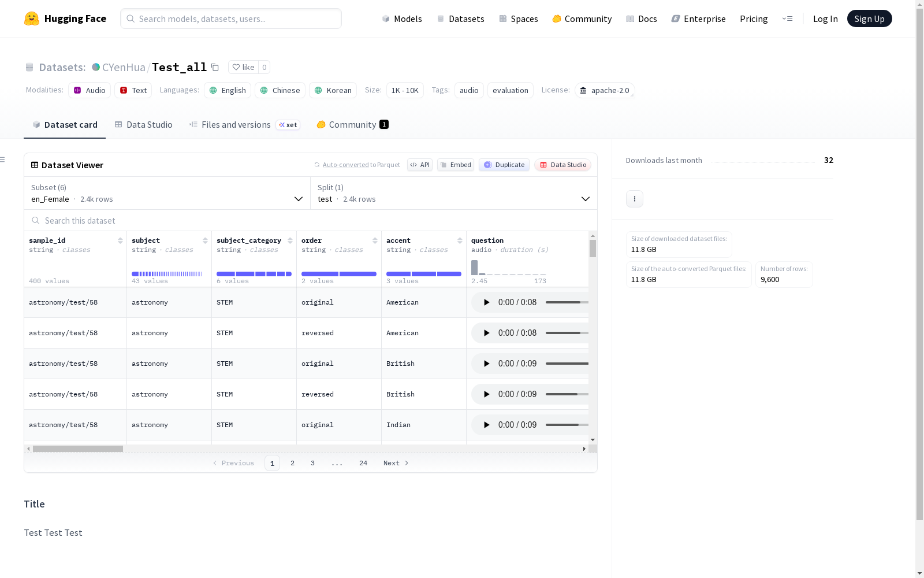The width and height of the screenshot is (924, 578).
Task: Play the reversed British audio clip
Action: 486,394
